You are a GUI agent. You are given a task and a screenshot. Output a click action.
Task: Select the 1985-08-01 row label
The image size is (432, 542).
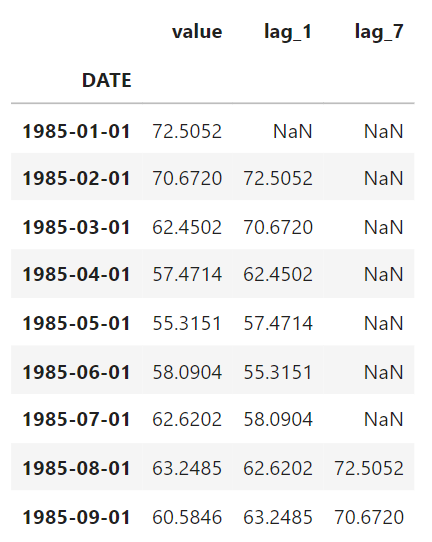point(76,469)
